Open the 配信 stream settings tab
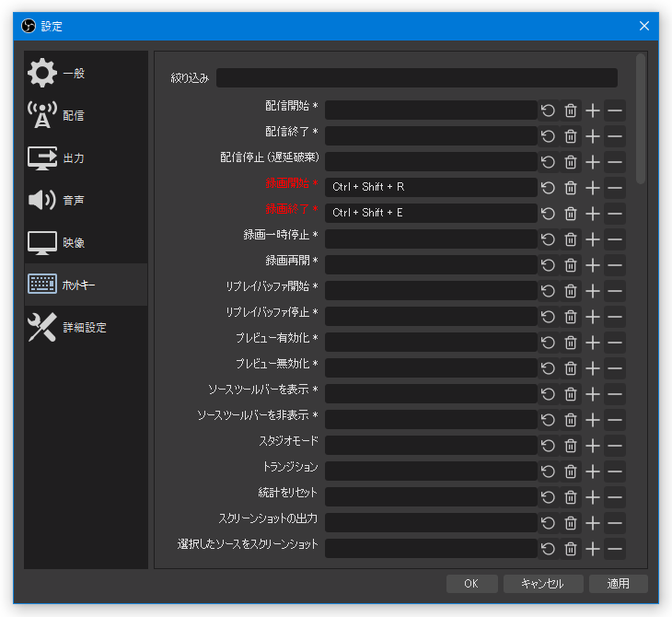 pos(86,115)
